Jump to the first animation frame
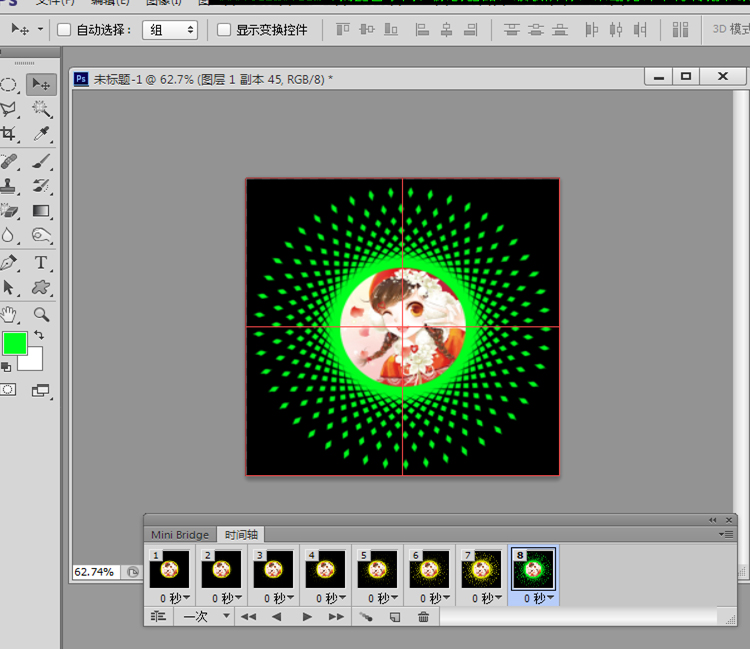 coord(248,616)
